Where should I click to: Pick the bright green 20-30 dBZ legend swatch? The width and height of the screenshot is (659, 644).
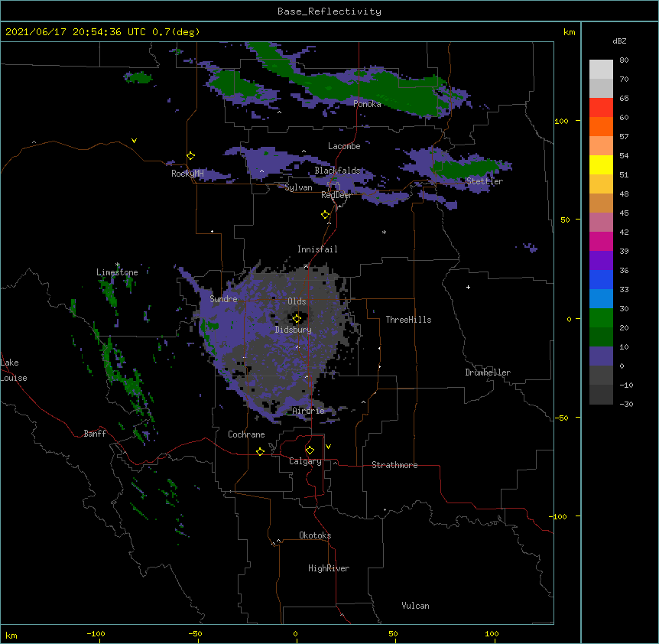601,318
